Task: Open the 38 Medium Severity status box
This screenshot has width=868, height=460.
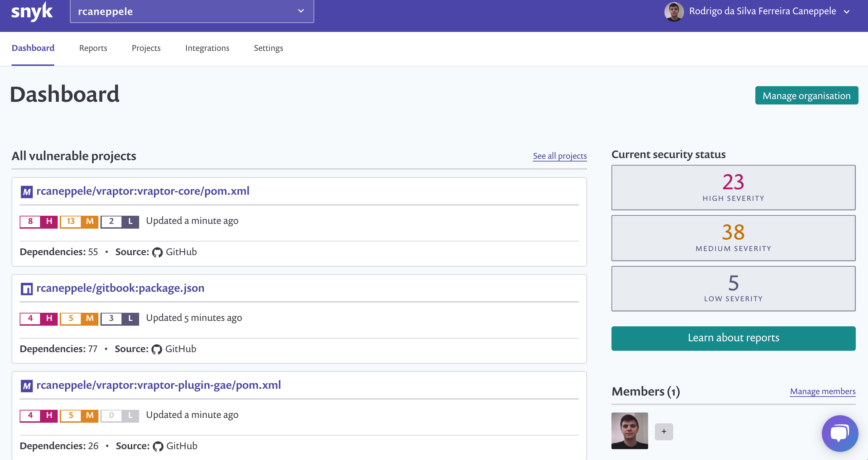Action: point(733,238)
